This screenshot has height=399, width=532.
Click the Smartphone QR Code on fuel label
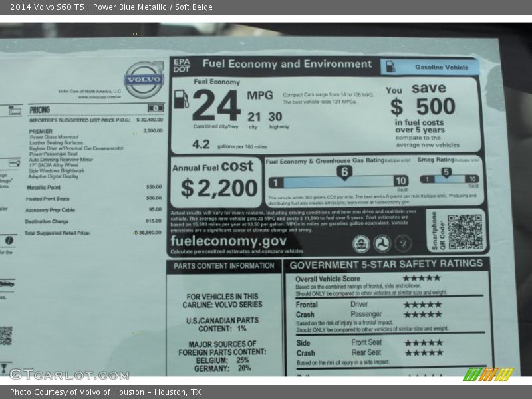point(465,232)
